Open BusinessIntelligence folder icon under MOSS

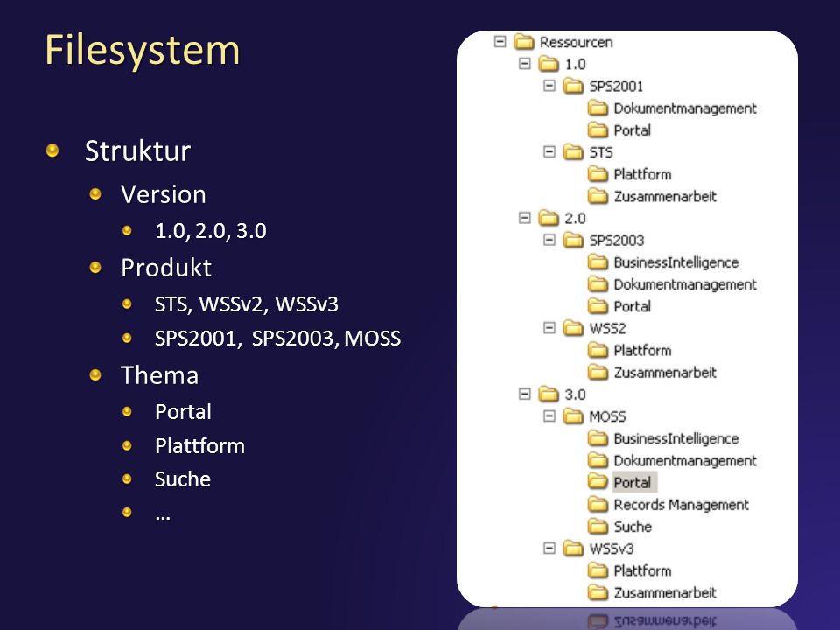598,438
